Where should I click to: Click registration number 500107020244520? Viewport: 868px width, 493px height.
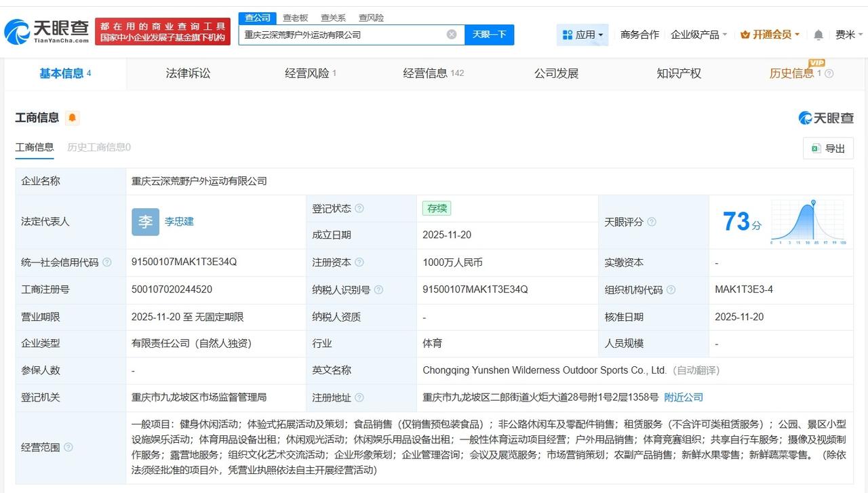coord(172,290)
